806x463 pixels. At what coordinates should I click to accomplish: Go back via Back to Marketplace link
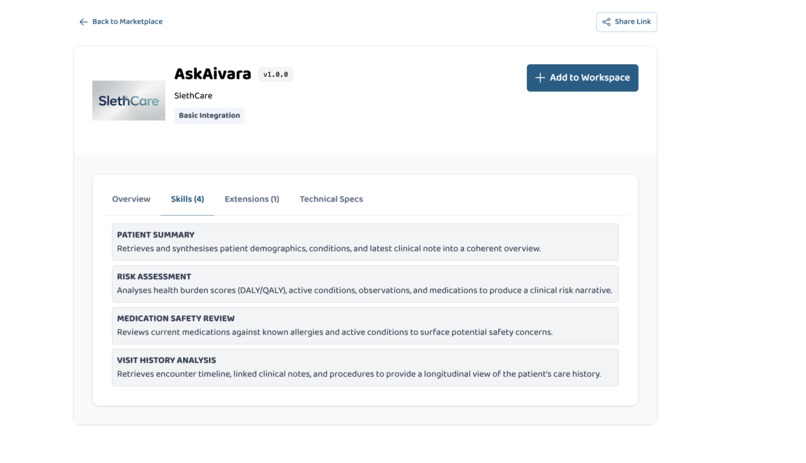(121, 22)
